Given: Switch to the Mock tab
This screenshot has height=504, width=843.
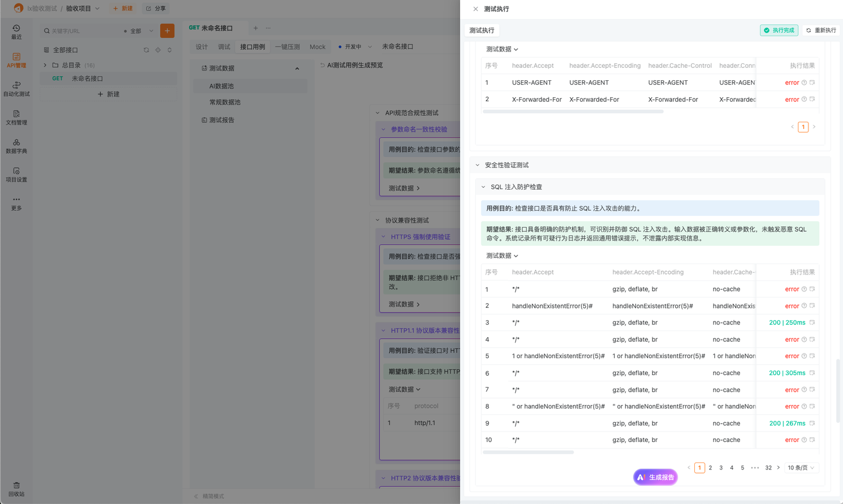Looking at the screenshot, I should tap(317, 46).
